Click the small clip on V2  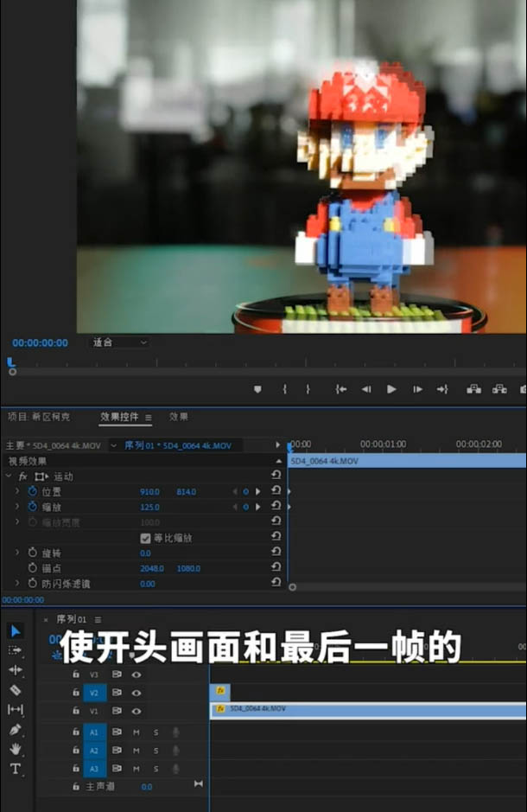click(x=220, y=691)
